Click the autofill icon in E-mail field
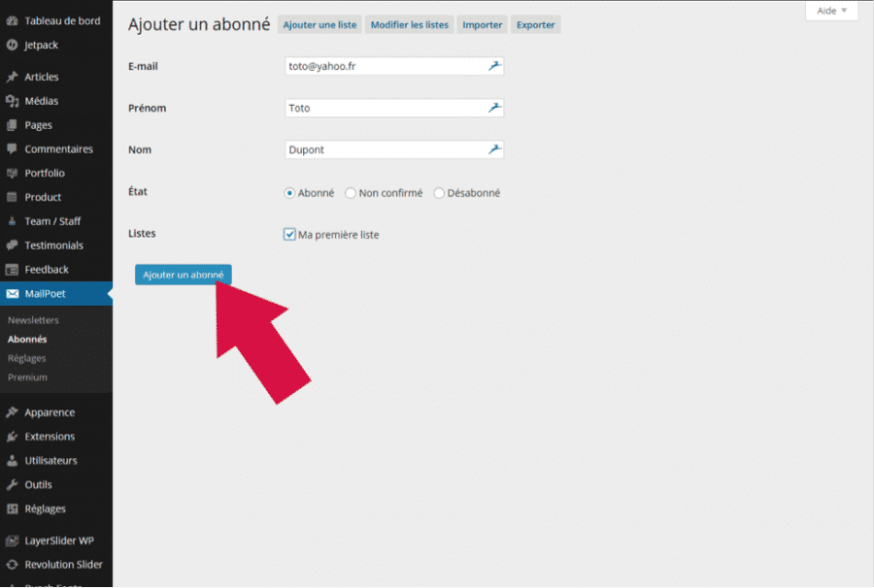The width and height of the screenshot is (874, 588). [x=493, y=66]
